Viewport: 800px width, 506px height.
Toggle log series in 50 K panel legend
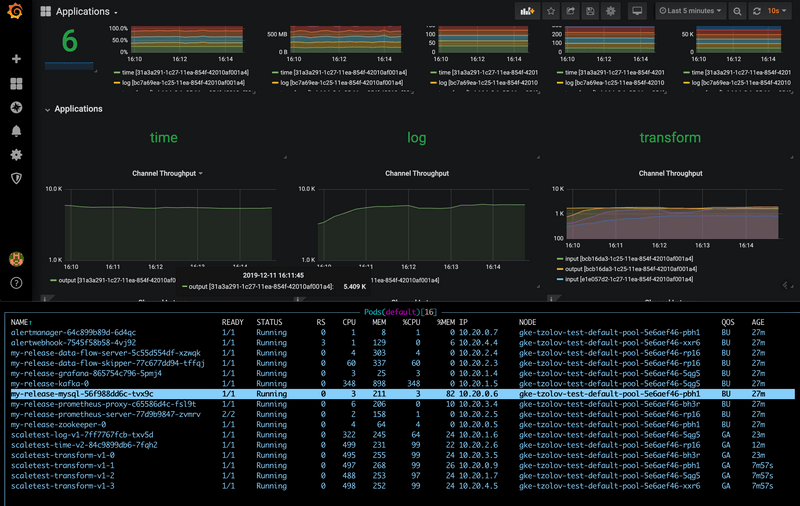741,83
